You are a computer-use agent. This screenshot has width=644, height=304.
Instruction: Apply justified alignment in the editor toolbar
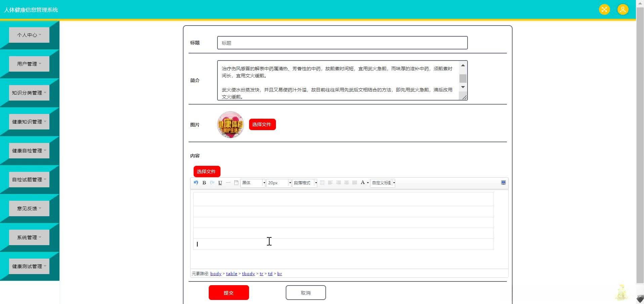(x=354, y=183)
